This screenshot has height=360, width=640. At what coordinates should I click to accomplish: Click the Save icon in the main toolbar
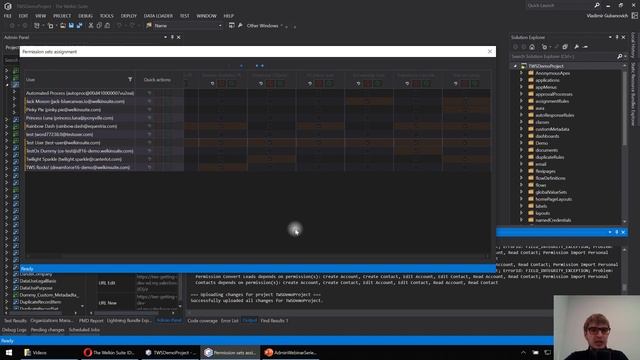click(71, 25)
